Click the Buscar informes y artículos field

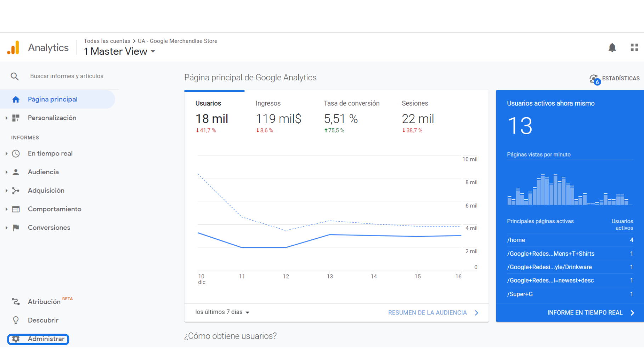point(67,76)
